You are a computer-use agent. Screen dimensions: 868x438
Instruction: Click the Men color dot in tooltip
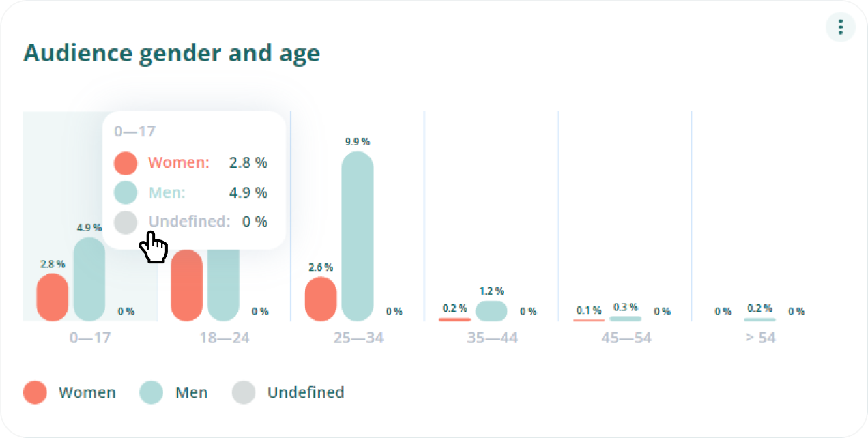pos(126,192)
